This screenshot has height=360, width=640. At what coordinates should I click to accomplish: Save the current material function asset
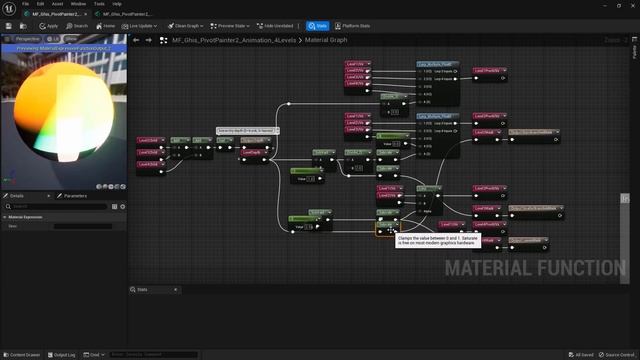(9, 26)
